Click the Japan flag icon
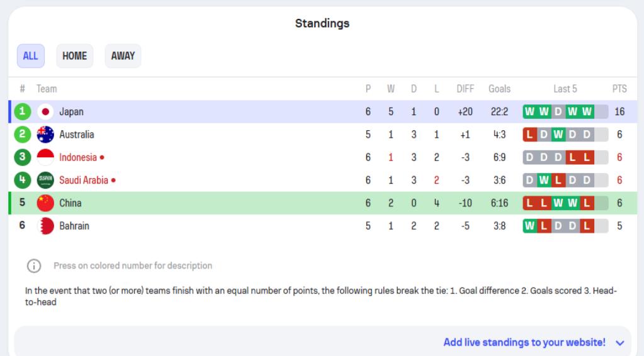This screenshot has height=356, width=644. (45, 112)
